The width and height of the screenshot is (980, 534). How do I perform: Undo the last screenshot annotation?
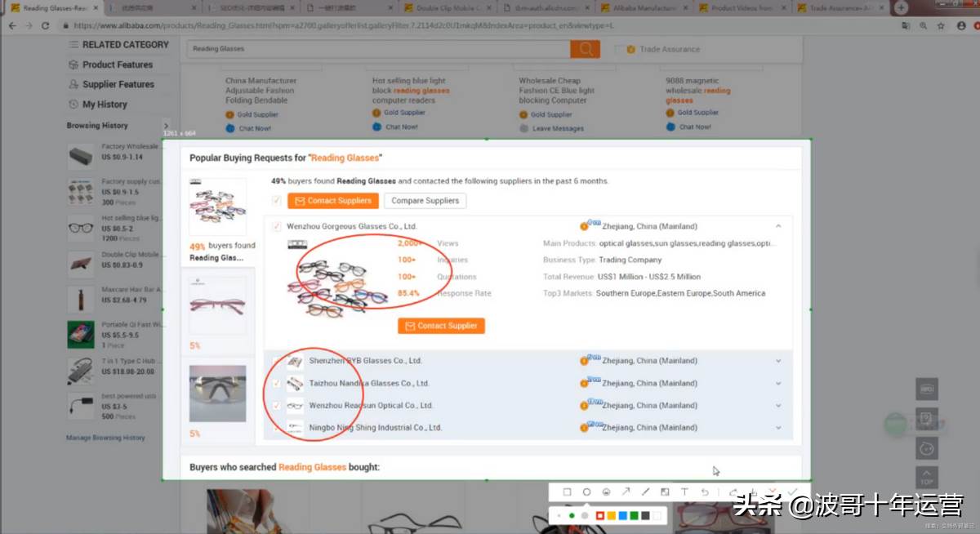coord(705,492)
